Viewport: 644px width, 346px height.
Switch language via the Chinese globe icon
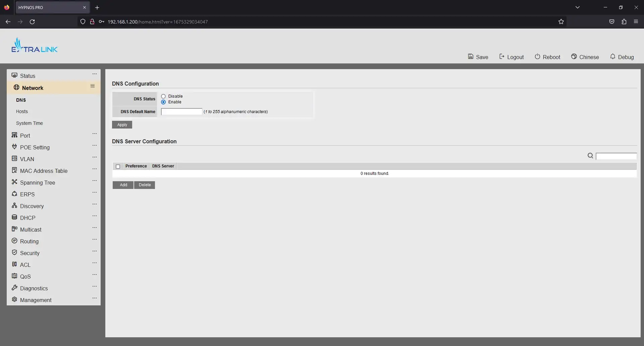[x=574, y=57]
